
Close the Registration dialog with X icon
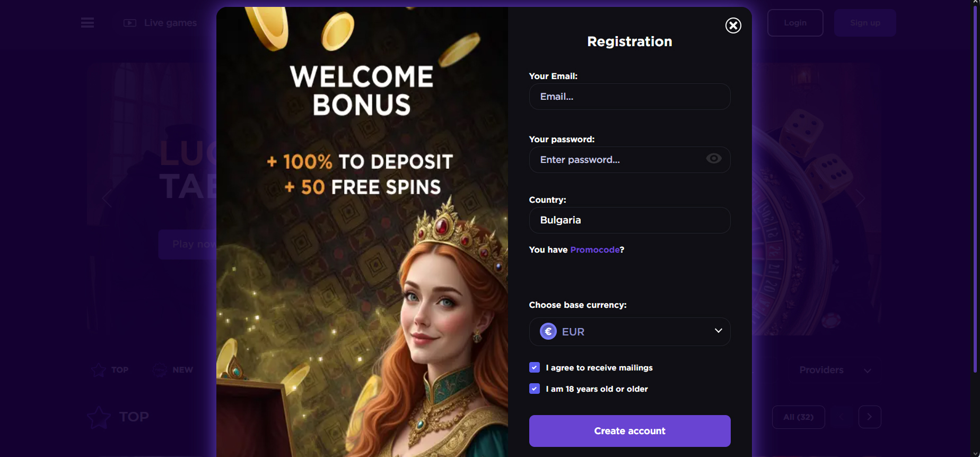click(x=733, y=25)
